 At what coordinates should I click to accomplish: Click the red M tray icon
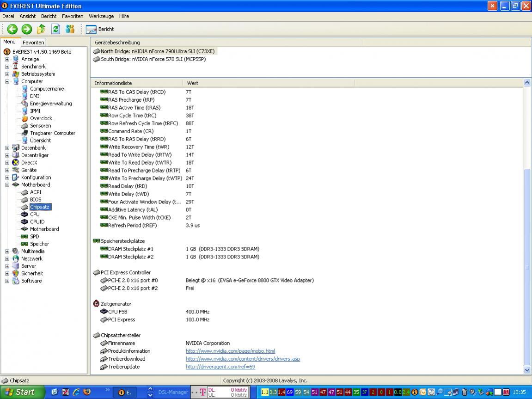(506, 392)
